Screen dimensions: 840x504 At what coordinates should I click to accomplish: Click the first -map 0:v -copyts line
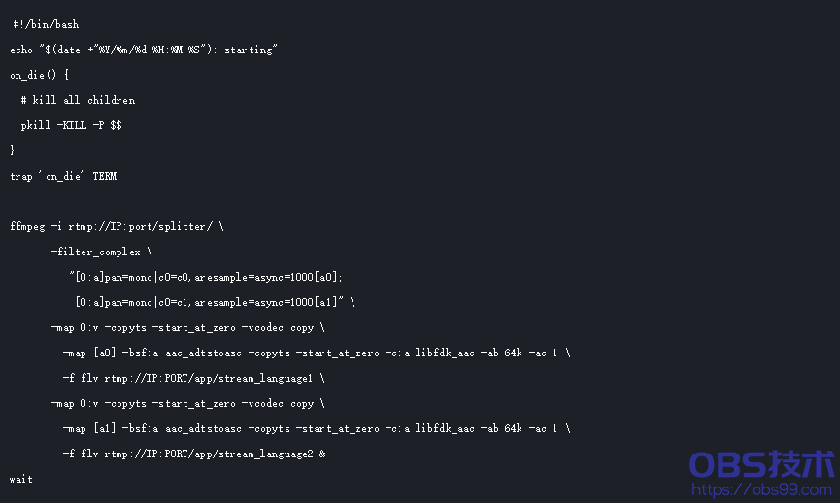(188, 328)
